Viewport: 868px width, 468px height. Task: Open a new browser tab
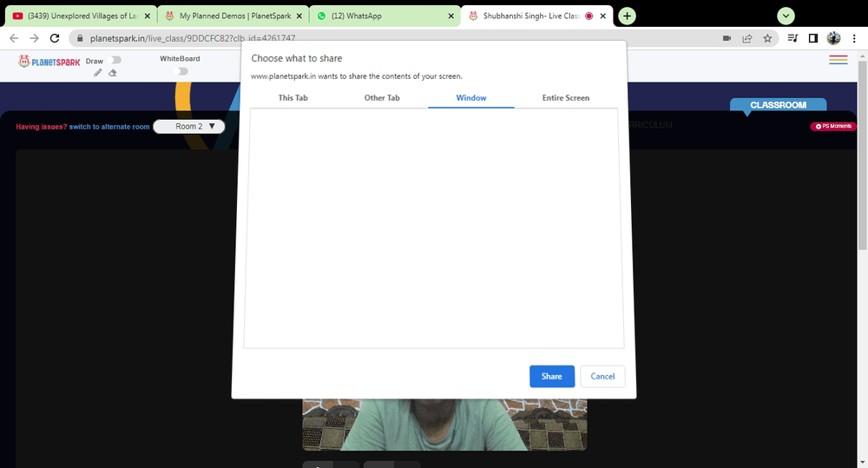coord(627,16)
